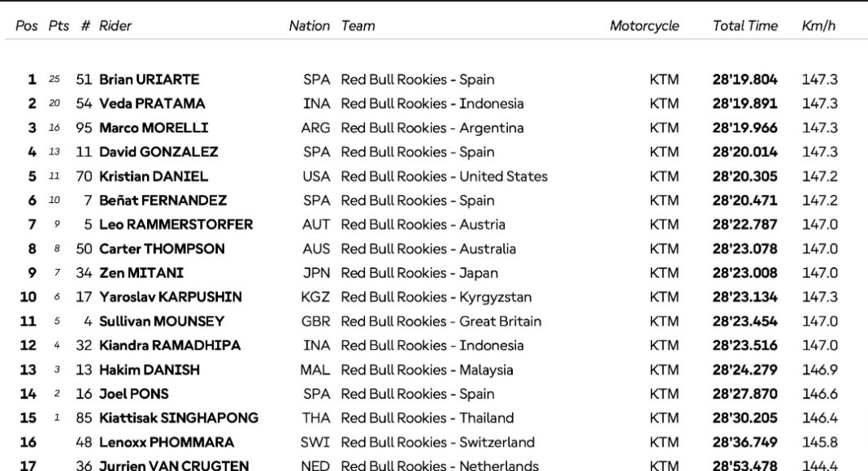Click the Total Time column header
Viewport: 868px width, 471px height.
click(744, 26)
